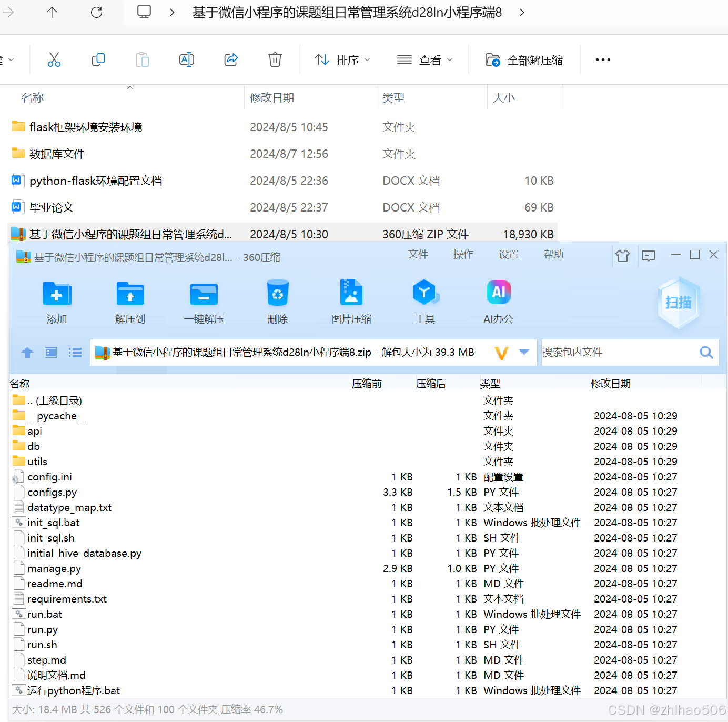Select readme.md in archive list
The image size is (728, 722).
pyautogui.click(x=367, y=584)
